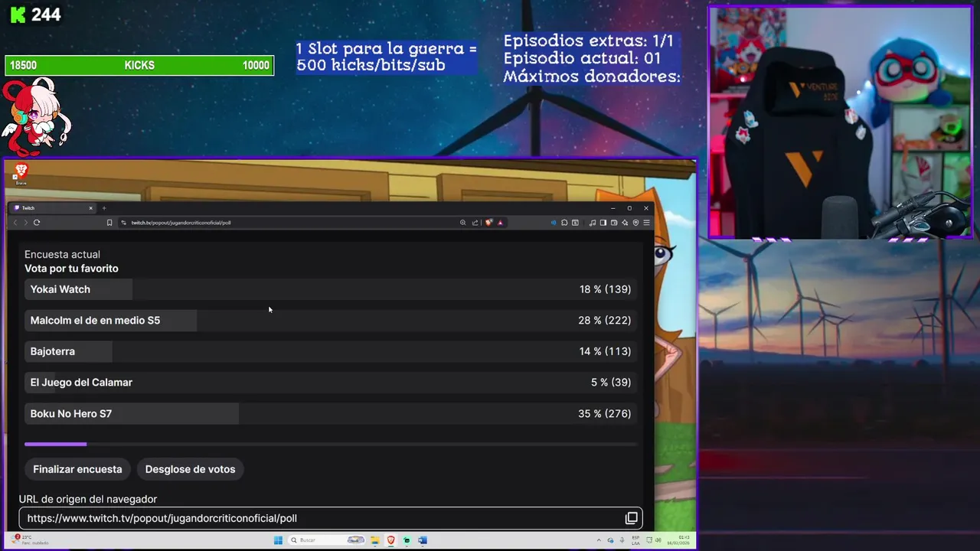Open the browser hamburger menu
980x551 pixels.
(x=646, y=223)
